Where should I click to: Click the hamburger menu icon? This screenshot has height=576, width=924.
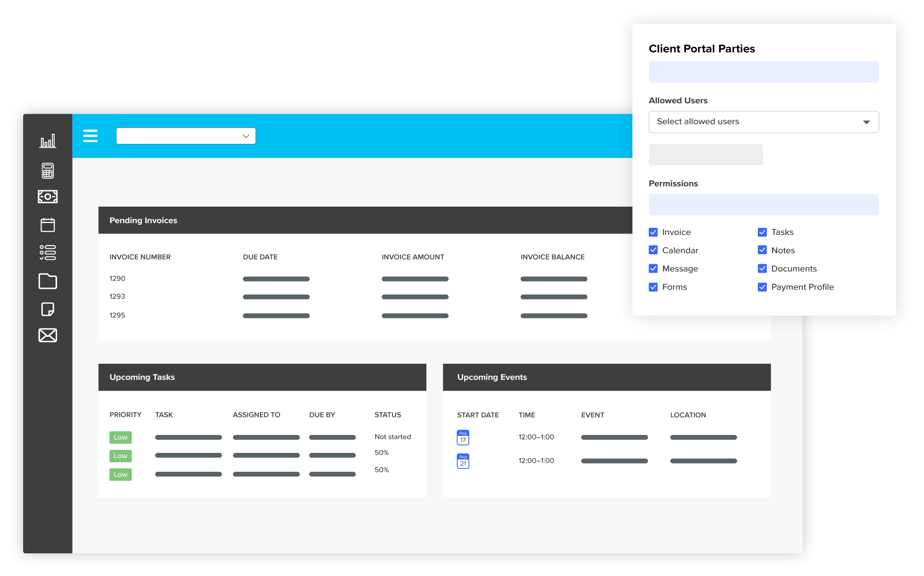click(90, 135)
